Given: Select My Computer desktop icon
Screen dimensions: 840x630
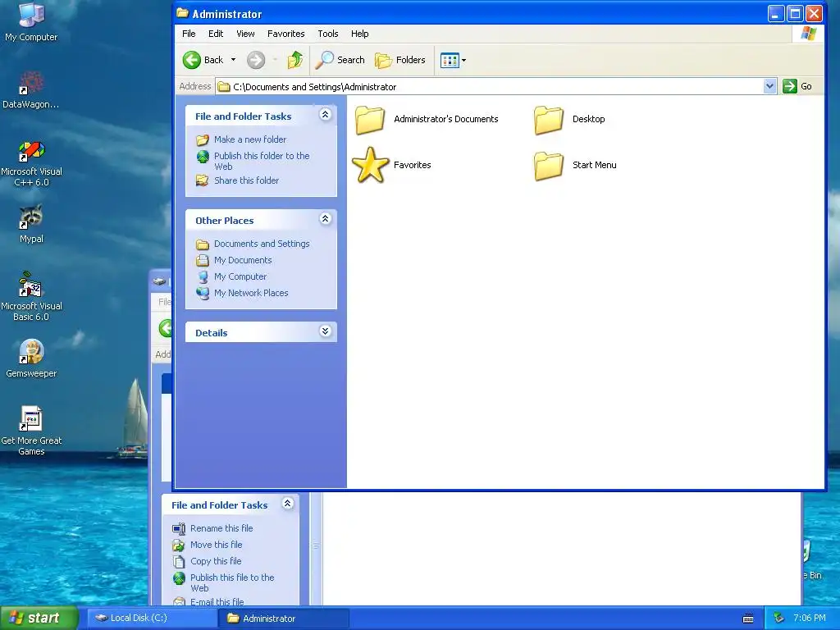Looking at the screenshot, I should (31, 21).
